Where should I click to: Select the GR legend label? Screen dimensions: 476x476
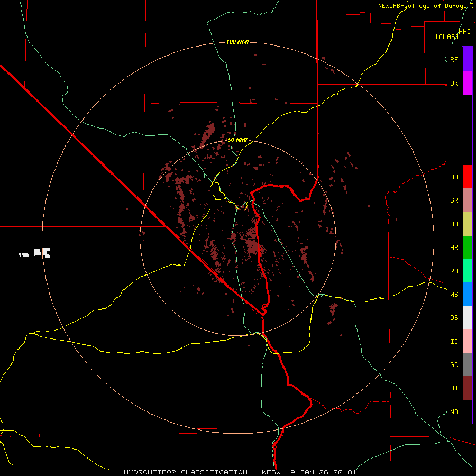point(454,200)
